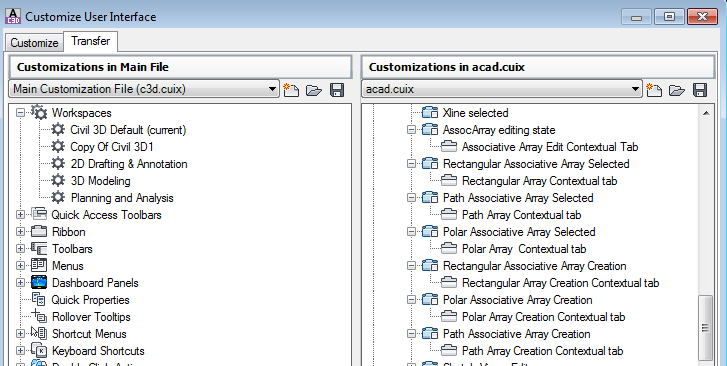Viewport: 727px width, 366px height.
Task: Save the main customization file
Action: coord(337,90)
